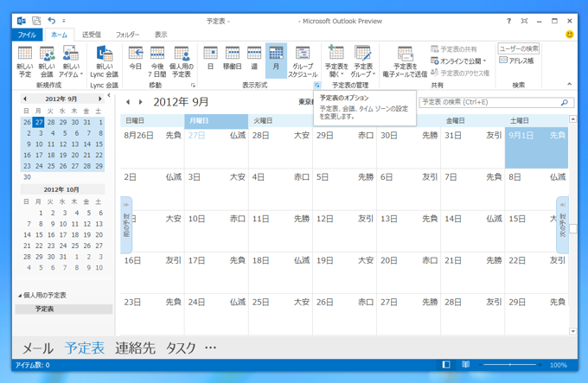Screen dimensions: 588x383
Task: Open the View (表示) tab
Action: (161, 35)
